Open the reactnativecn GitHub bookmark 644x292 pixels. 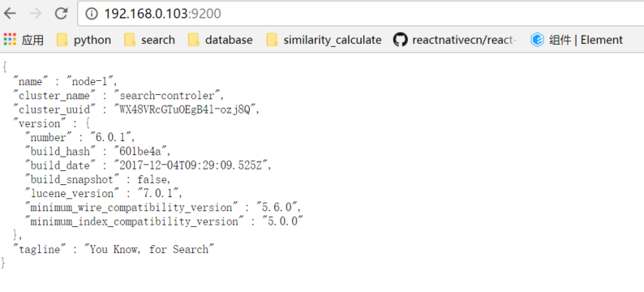[x=455, y=40]
